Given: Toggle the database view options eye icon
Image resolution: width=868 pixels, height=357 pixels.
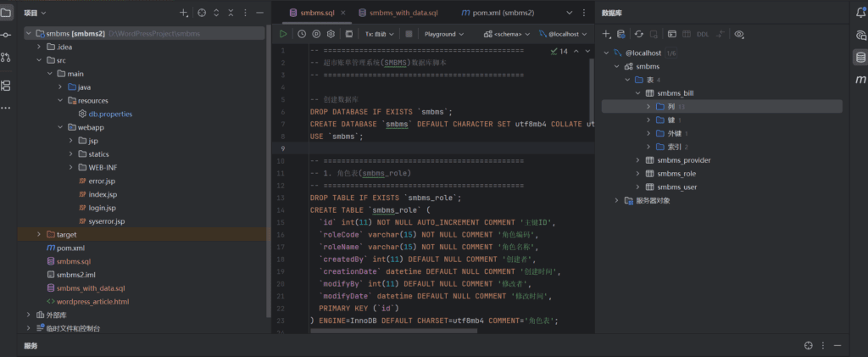Looking at the screenshot, I should tap(739, 34).
